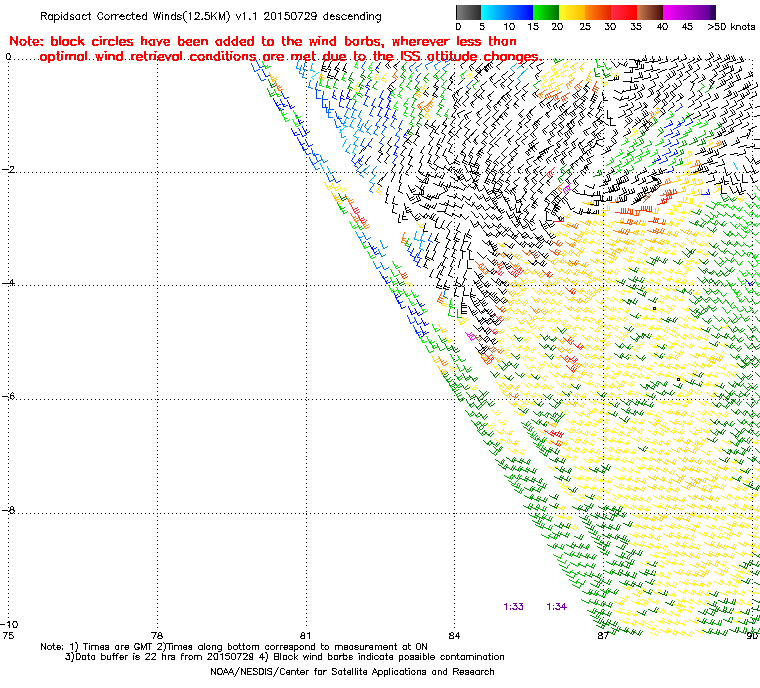Click the NOAA/NESDIS credit line

352,672
